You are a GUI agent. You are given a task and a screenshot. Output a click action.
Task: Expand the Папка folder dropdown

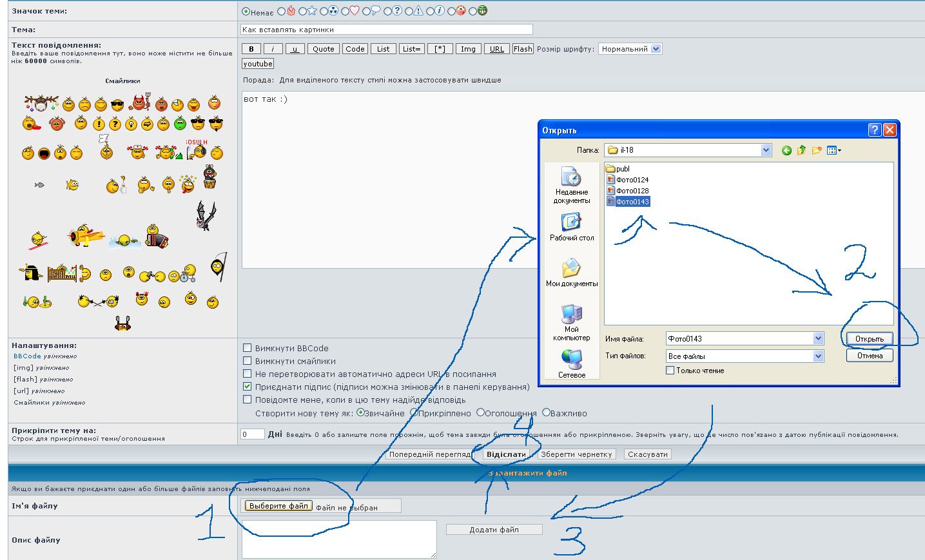tap(766, 150)
